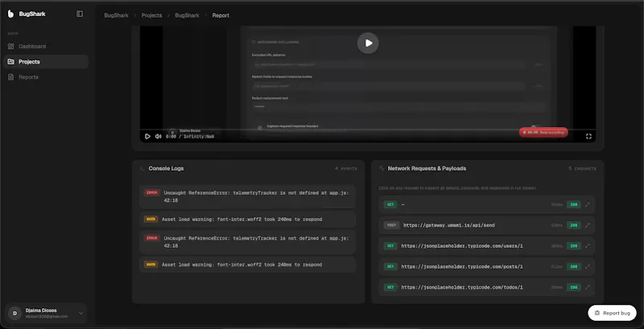Screen dimensions: 644x329
Task: Open Dashboard from the sidebar
Action: (x=46, y=47)
